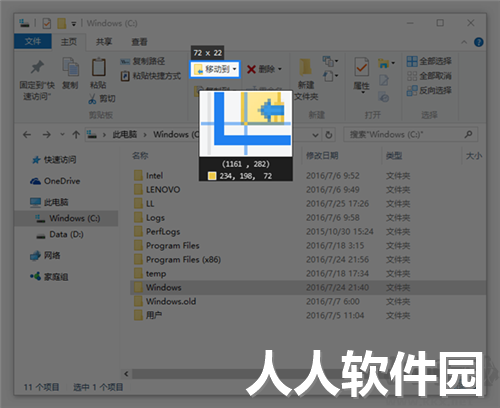Image resolution: width=500 pixels, height=408 pixels.
Task: Go back with the left arrow
Action: click(27, 135)
